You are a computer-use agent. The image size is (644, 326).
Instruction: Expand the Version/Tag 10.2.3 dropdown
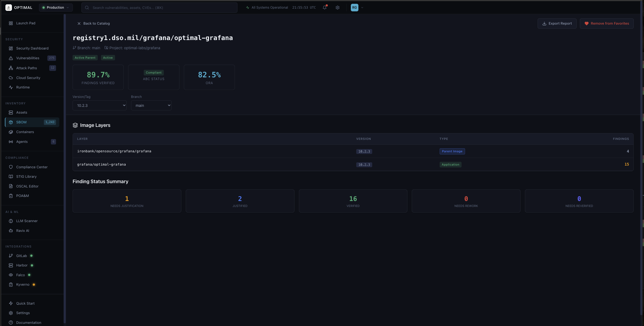pyautogui.click(x=100, y=106)
